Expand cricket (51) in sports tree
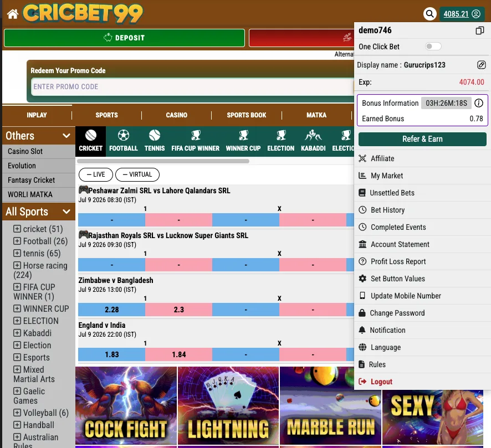 coord(17,229)
